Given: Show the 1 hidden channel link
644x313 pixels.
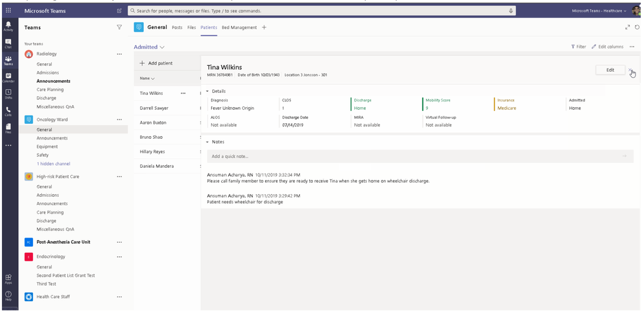Looking at the screenshot, I should [x=54, y=163].
